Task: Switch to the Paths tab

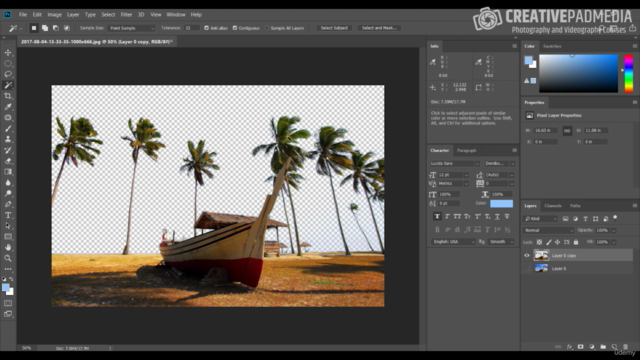Action: pos(575,206)
